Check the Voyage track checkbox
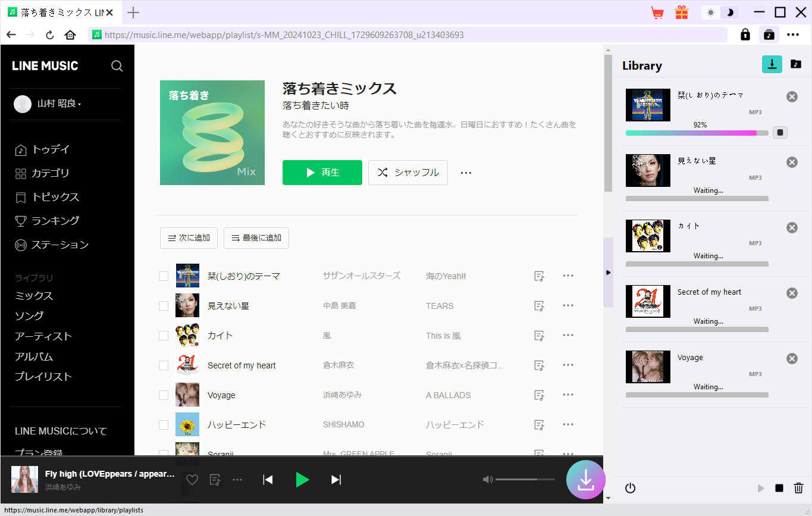 click(x=164, y=395)
